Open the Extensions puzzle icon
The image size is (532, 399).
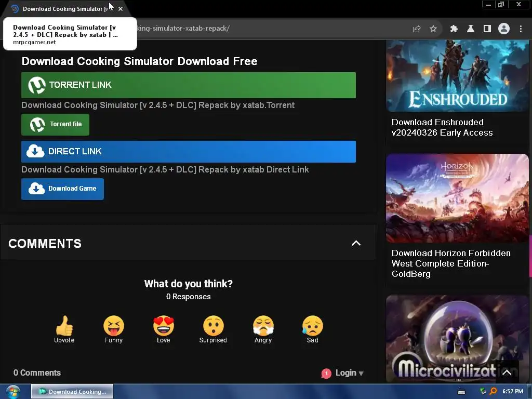point(454,29)
